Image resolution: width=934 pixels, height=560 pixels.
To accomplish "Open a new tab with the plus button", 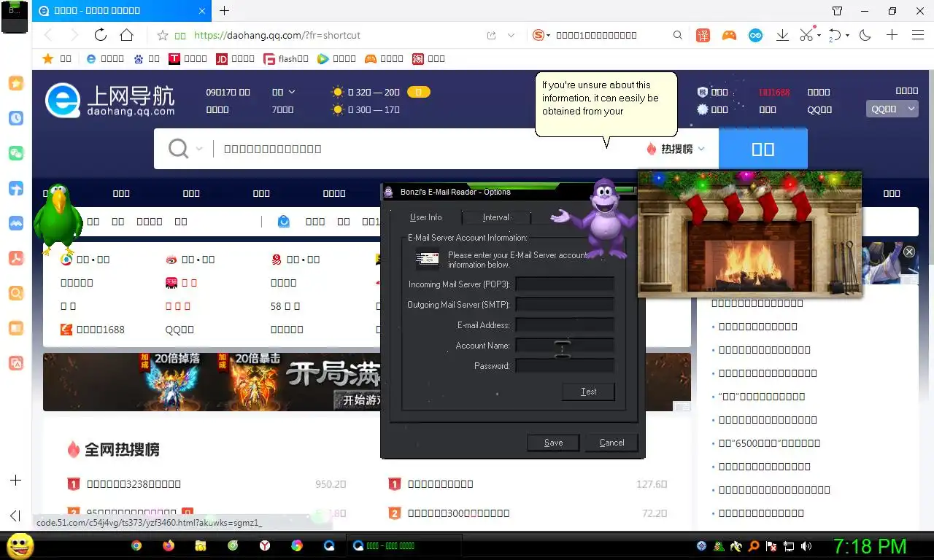I will (224, 11).
